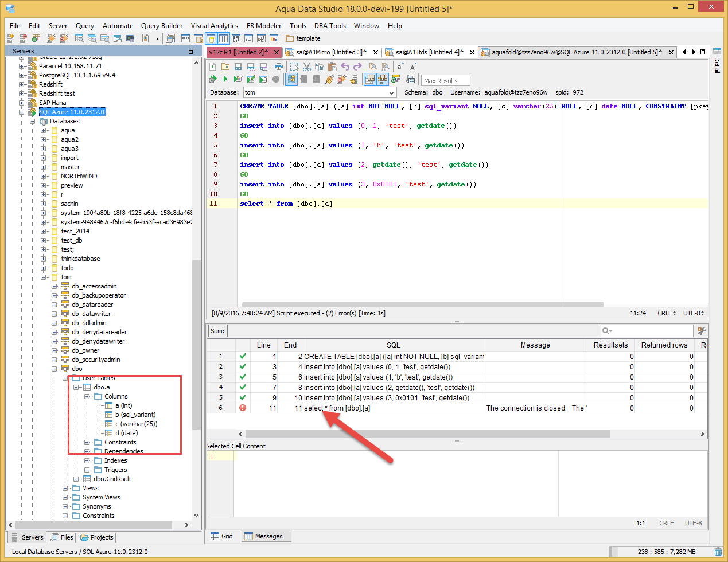The width and height of the screenshot is (728, 562).
Task: Click the Paste clipboard icon
Action: pos(332,67)
